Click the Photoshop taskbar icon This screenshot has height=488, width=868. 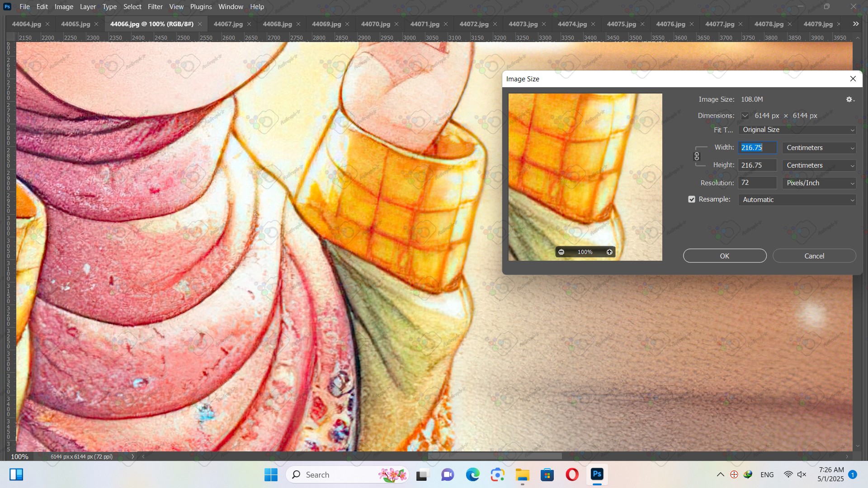597,474
